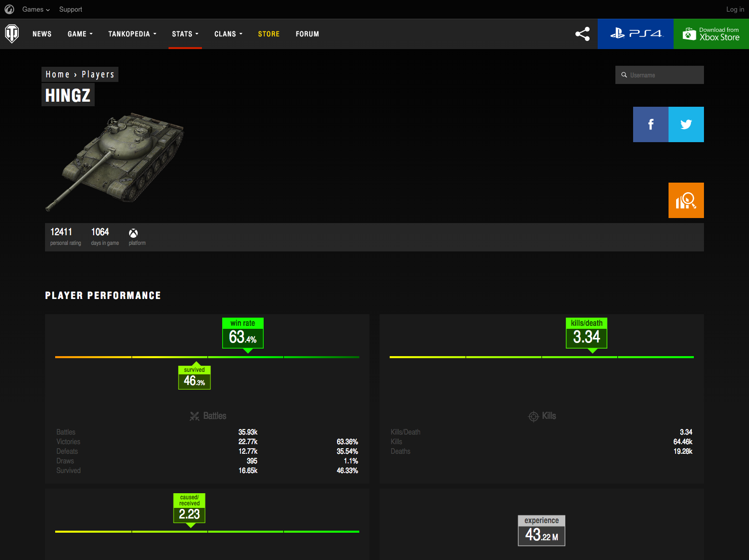This screenshot has height=560, width=749.
Task: Open the Support link
Action: tap(70, 9)
